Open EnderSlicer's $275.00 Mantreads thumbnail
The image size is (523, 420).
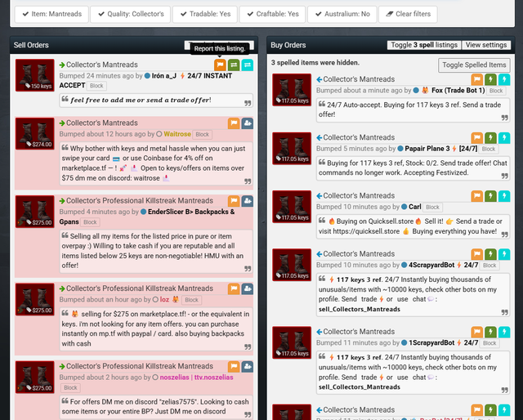(34, 212)
